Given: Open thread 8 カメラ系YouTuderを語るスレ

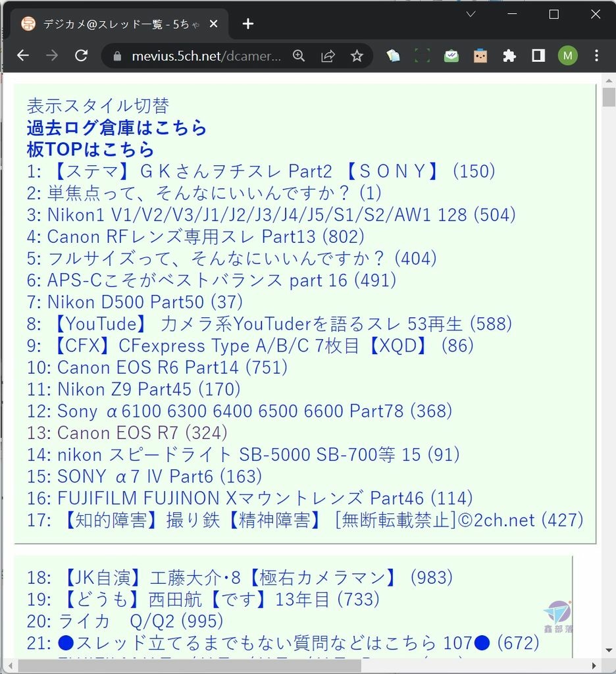Looking at the screenshot, I should [x=269, y=324].
